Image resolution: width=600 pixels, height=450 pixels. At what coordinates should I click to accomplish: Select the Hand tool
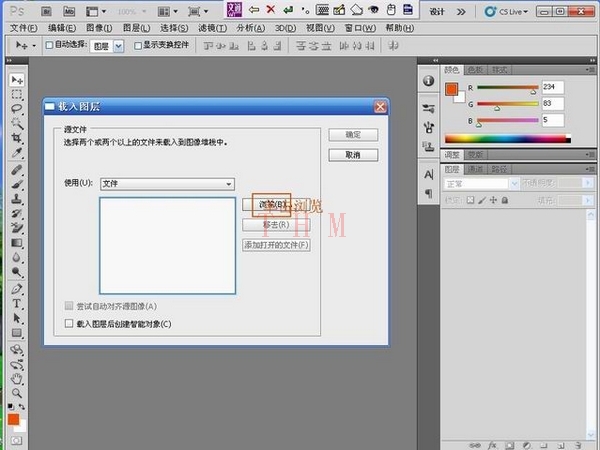(16, 379)
